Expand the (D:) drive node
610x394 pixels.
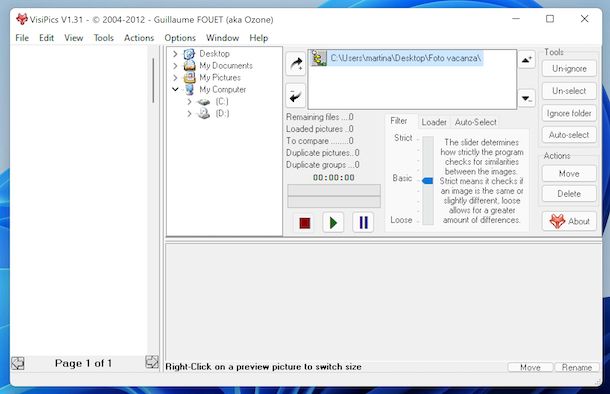click(x=189, y=114)
